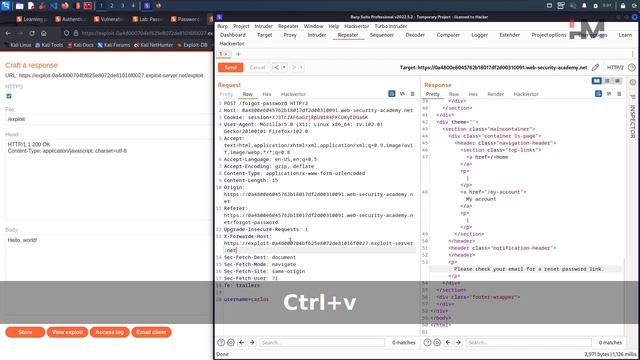Switch to the Decoder tab

pyautogui.click(x=415, y=35)
